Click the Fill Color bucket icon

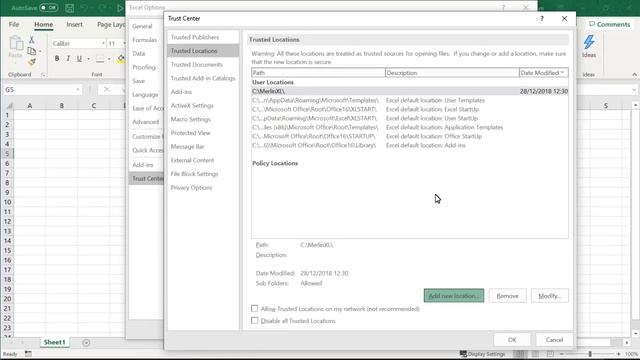click(x=121, y=58)
